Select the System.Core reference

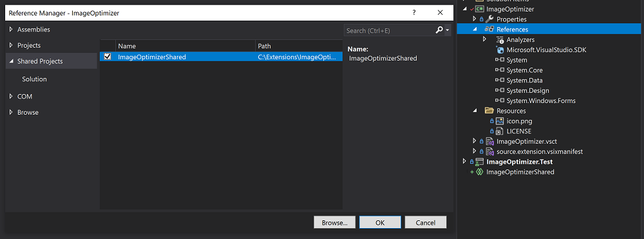(524, 70)
